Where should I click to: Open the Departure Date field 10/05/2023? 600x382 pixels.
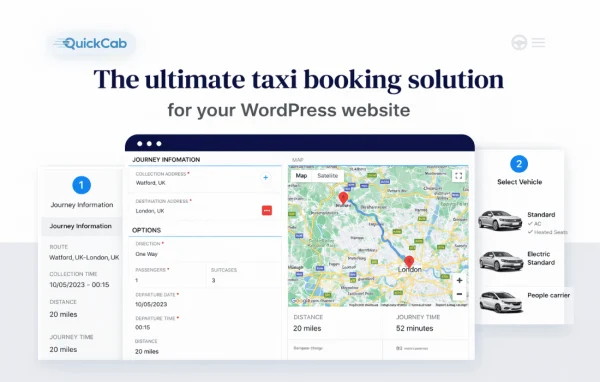coord(205,300)
